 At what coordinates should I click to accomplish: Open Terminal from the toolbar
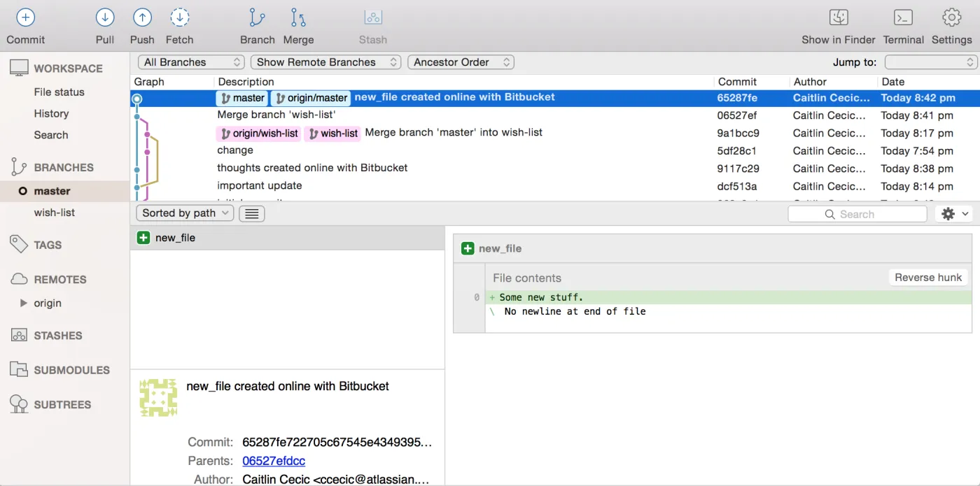tap(903, 18)
